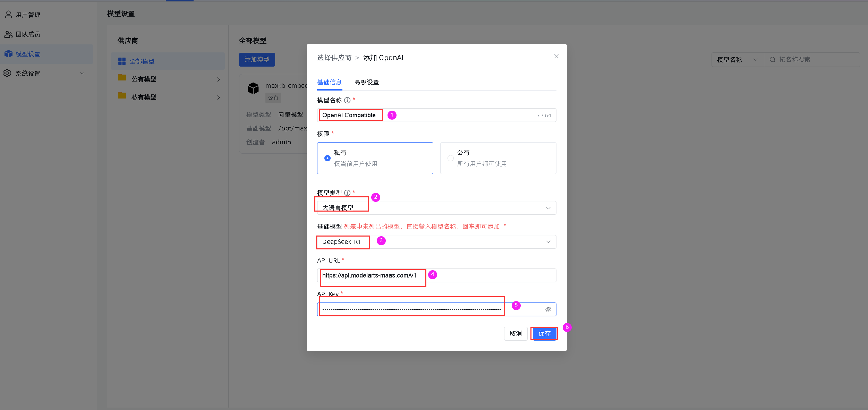Click the 保存 save button
This screenshot has height=410, width=868.
pyautogui.click(x=544, y=333)
